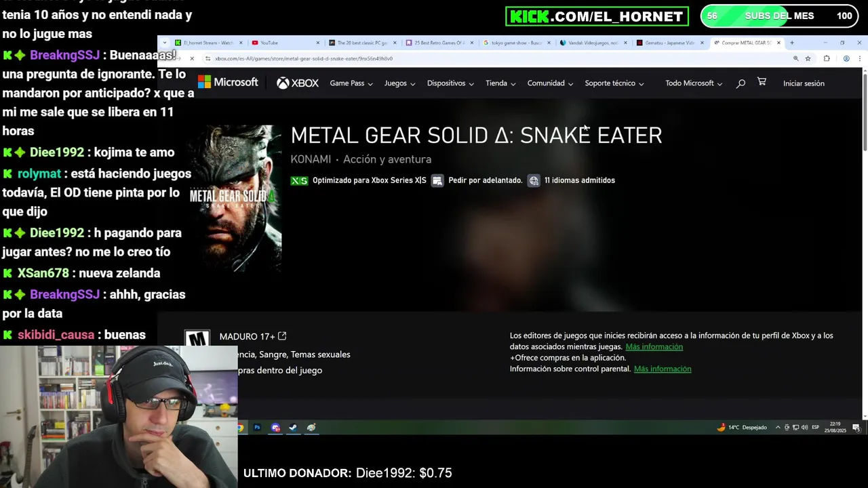Open search on the Xbox site
Image resolution: width=868 pixels, height=488 pixels.
[741, 83]
